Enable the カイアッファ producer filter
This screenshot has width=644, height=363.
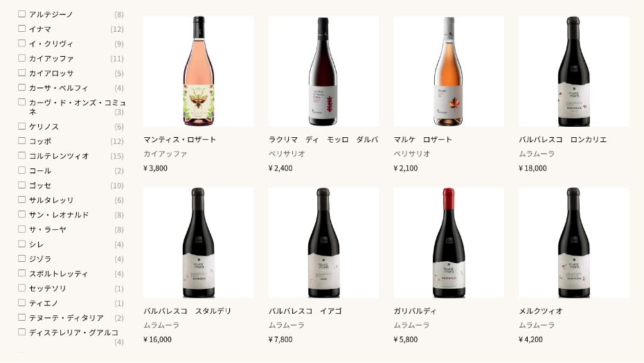(x=21, y=58)
